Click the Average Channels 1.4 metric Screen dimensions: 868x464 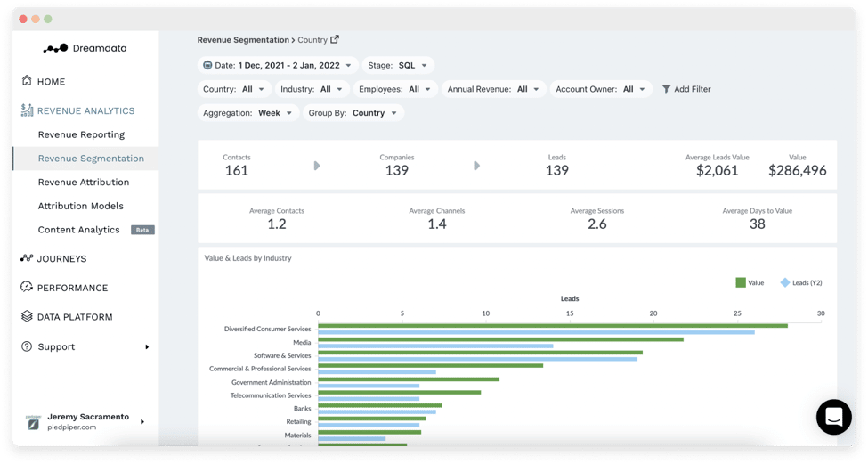point(437,219)
